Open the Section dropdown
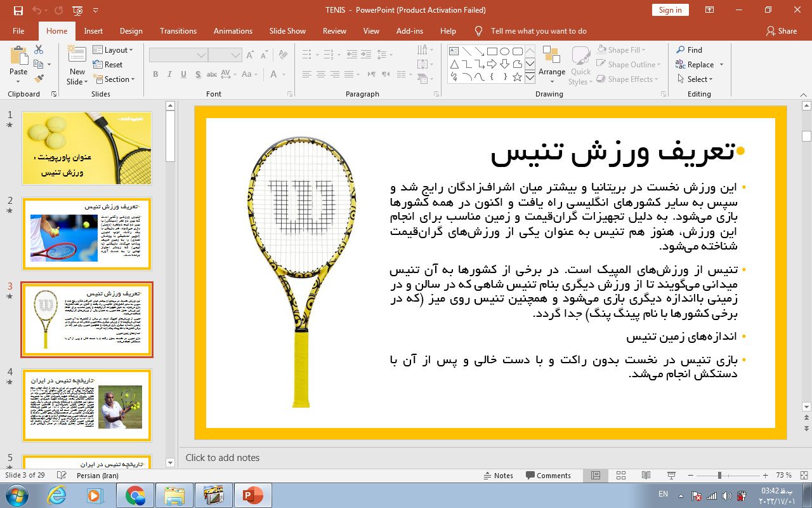 pos(114,79)
